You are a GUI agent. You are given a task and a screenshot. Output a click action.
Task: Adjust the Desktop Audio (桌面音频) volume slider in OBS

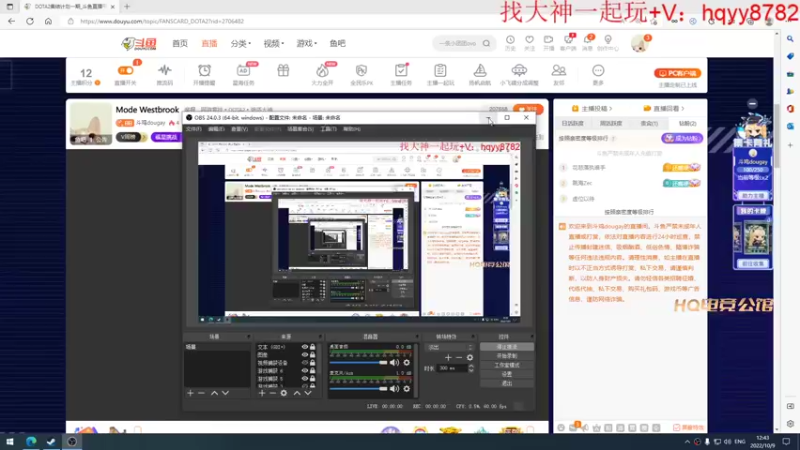[358, 363]
